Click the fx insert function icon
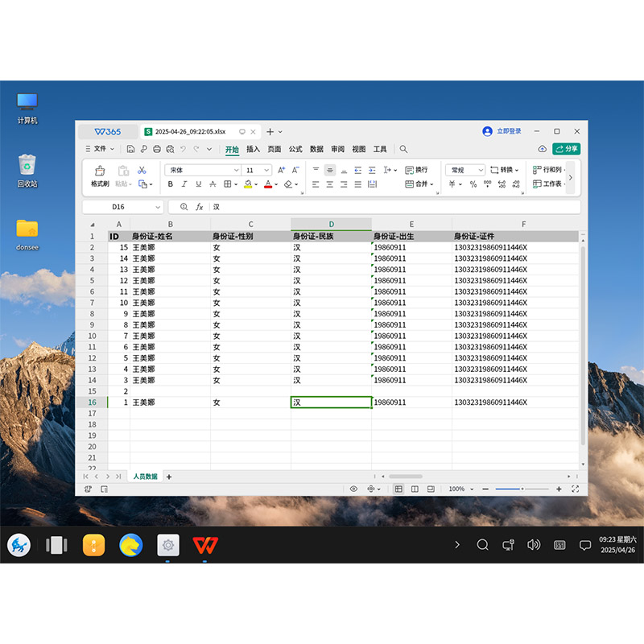The height and width of the screenshot is (644, 644). (200, 207)
